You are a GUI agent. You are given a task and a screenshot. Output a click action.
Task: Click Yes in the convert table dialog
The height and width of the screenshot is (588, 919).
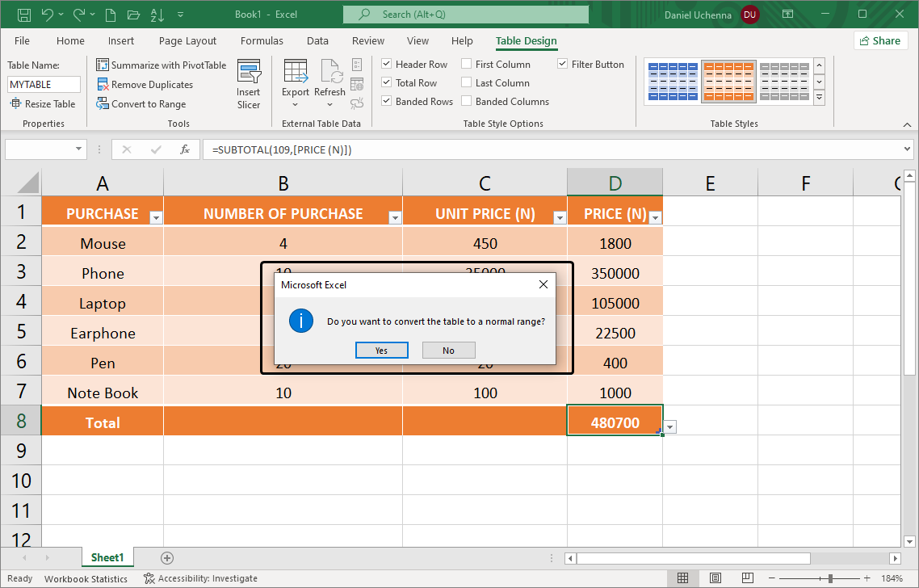pyautogui.click(x=381, y=350)
